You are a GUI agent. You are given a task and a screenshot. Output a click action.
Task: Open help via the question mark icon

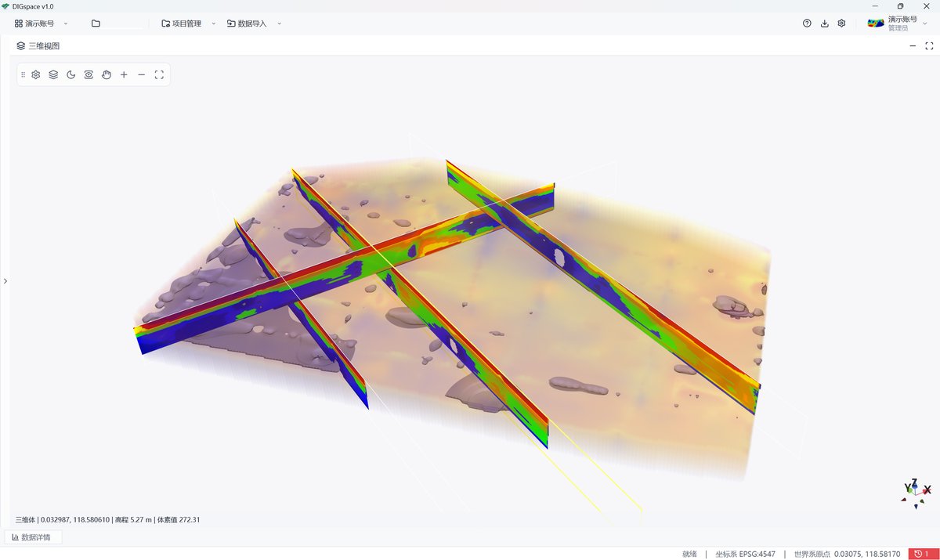[807, 23]
